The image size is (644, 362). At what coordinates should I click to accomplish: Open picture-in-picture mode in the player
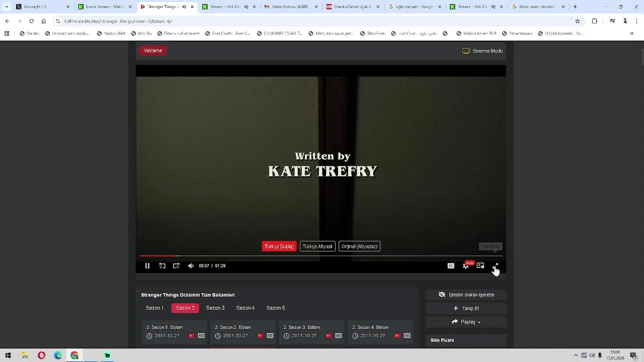(480, 266)
